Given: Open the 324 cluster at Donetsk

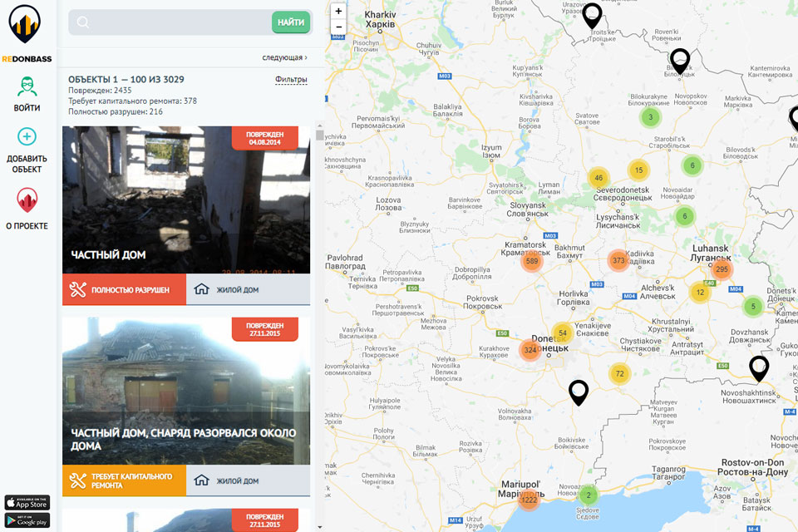Looking at the screenshot, I should [530, 350].
